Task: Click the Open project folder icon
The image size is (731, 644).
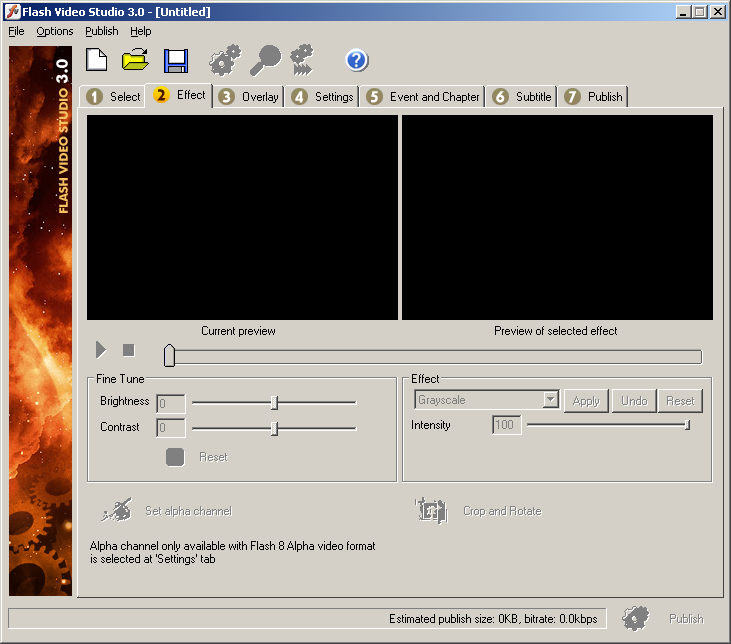Action: tap(135, 60)
